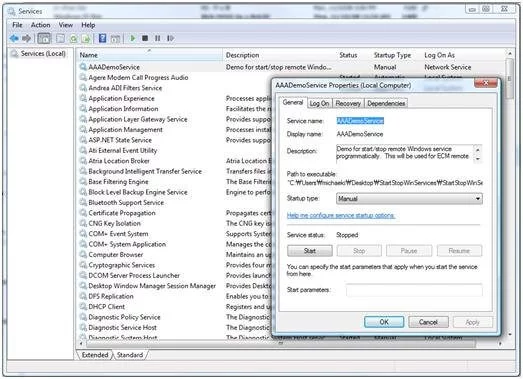Click into the Start parameters field
Image resolution: width=523 pixels, height=379 pixels.
click(x=414, y=290)
